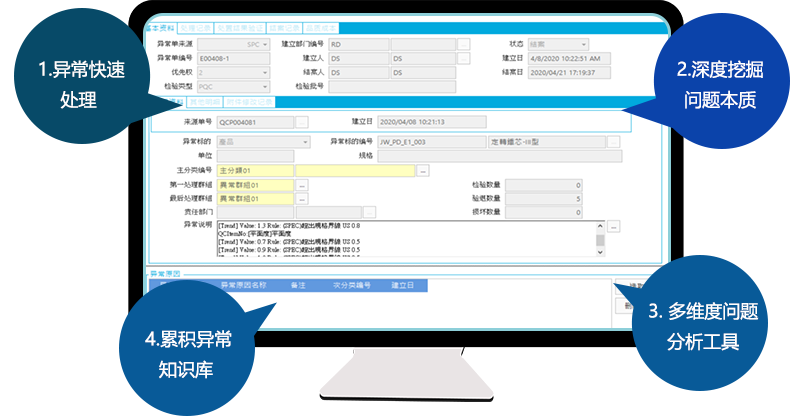Click browse button next to 建立部门编号
The image size is (804, 416).
pyautogui.click(x=463, y=45)
